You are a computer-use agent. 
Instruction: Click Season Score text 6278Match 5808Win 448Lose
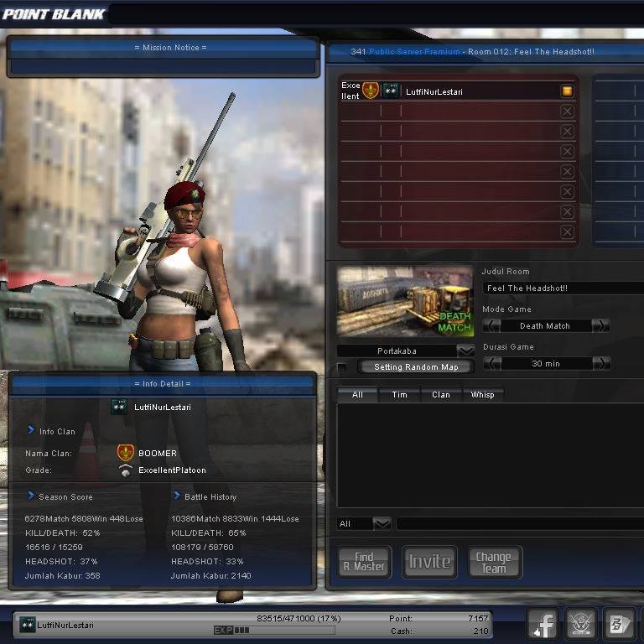tap(84, 518)
